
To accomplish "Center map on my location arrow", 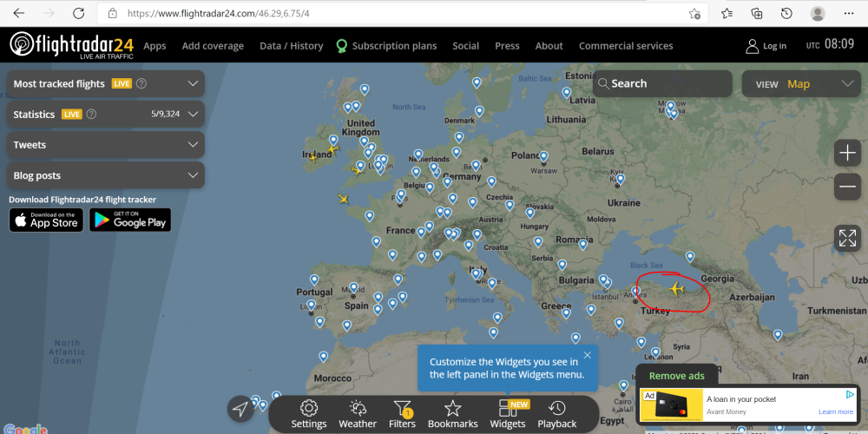I will (240, 410).
